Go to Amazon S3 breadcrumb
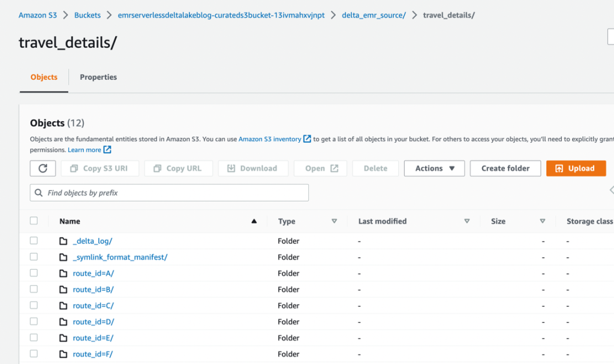This screenshot has width=614, height=364. point(38,15)
